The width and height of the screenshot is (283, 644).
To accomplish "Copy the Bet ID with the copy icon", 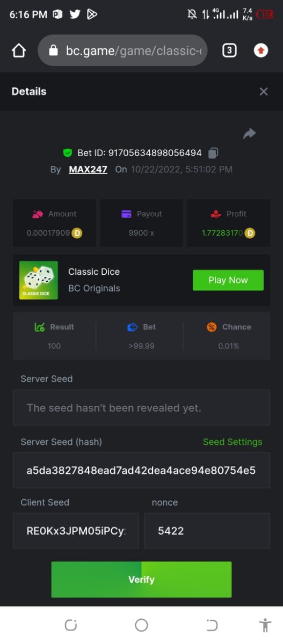I will coord(213,153).
